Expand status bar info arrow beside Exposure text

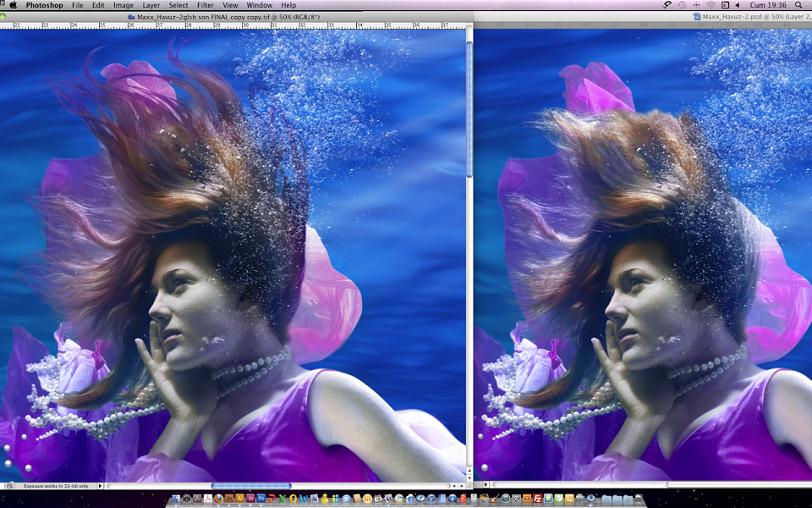point(101,486)
